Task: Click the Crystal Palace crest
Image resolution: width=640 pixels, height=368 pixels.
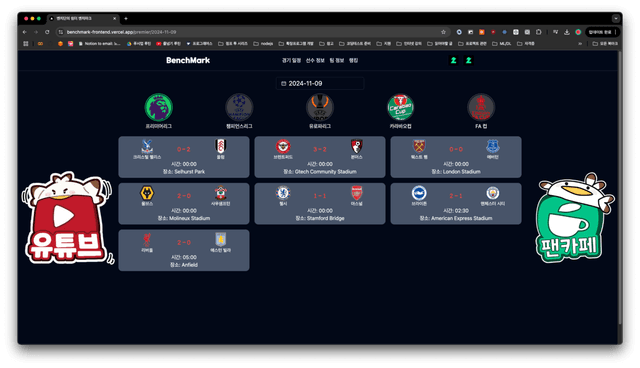Action: coord(147,146)
